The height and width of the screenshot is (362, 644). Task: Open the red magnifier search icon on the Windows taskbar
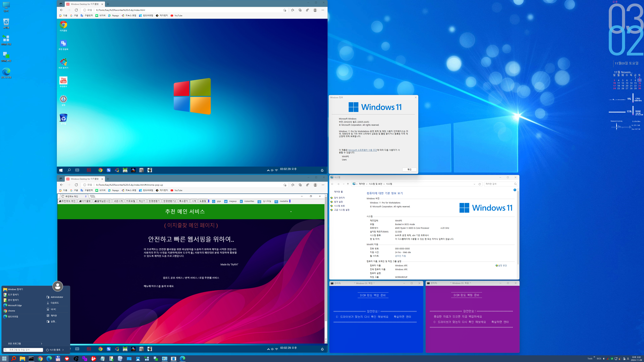pos(13,359)
